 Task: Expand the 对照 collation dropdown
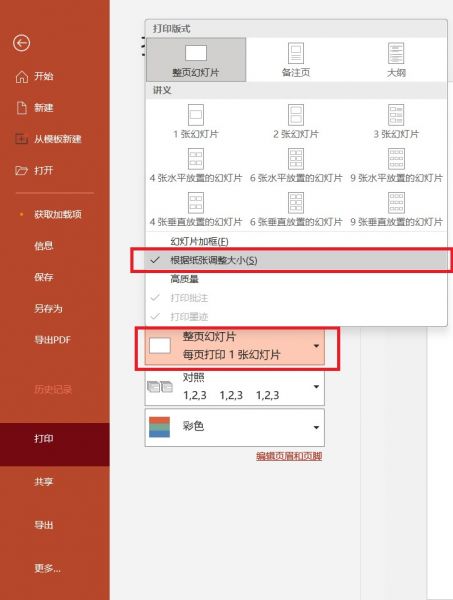pyautogui.click(x=235, y=386)
